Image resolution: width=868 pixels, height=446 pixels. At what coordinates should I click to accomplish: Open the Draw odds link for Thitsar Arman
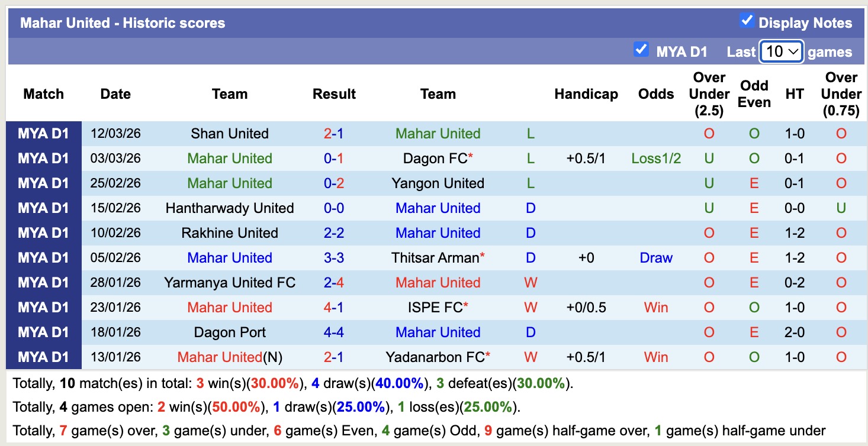[x=655, y=257]
